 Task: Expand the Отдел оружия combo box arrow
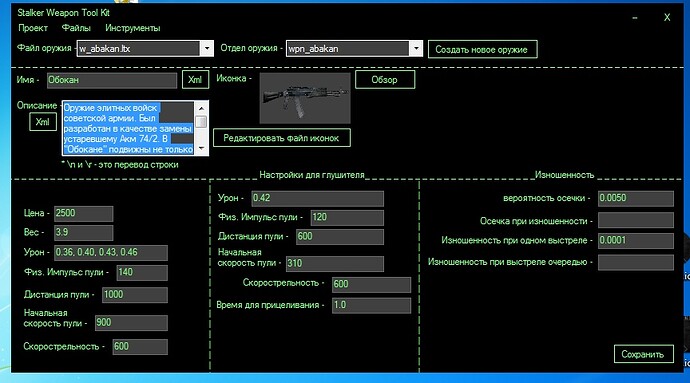click(416, 48)
